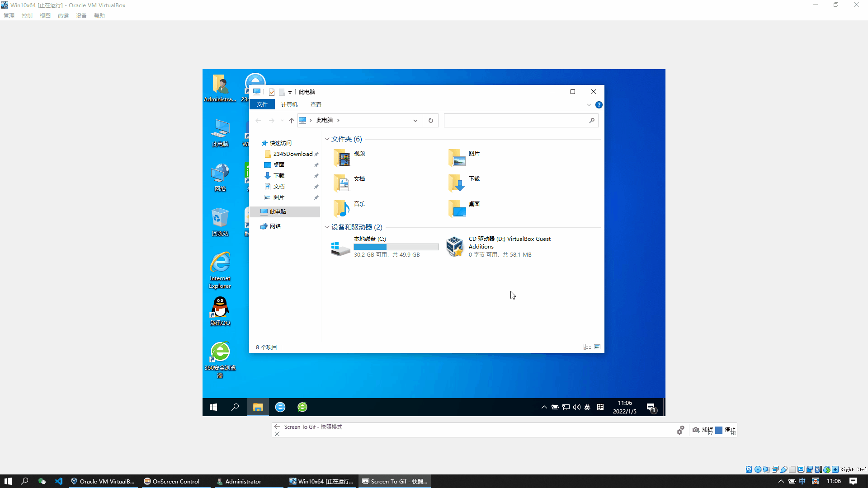This screenshot has width=868, height=488.
Task: Switch to large icons view mode
Action: point(597,347)
